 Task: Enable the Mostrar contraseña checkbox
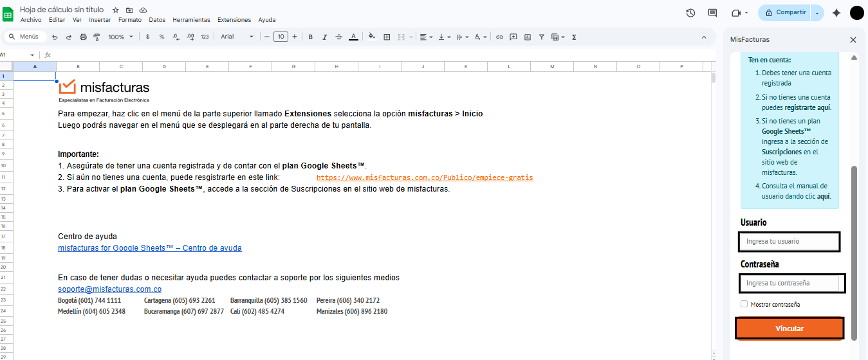pyautogui.click(x=744, y=304)
